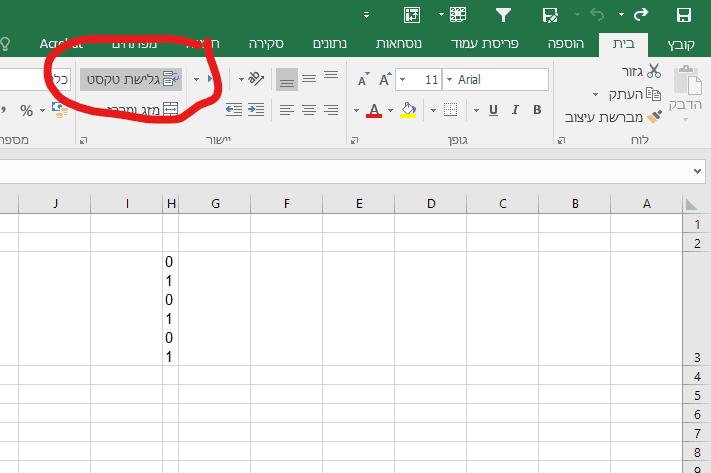Switch to the Insert (הוספה) tab
Screen dimensions: 711x473
click(x=565, y=44)
